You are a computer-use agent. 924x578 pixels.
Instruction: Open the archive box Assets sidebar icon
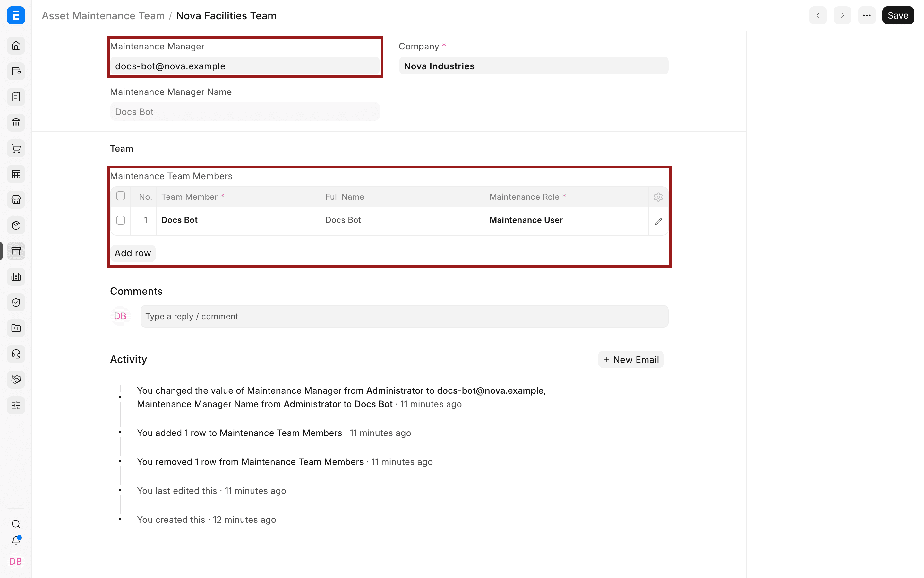point(16,251)
